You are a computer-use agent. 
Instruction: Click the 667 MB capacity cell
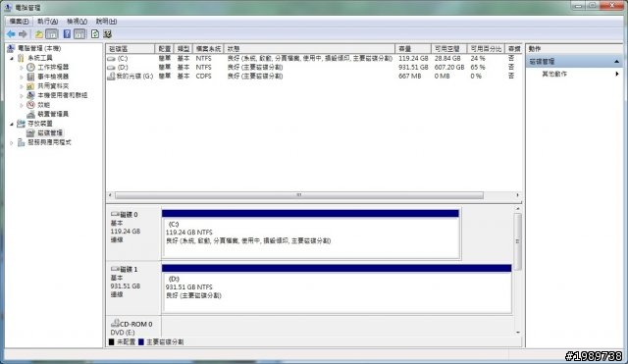click(410, 76)
